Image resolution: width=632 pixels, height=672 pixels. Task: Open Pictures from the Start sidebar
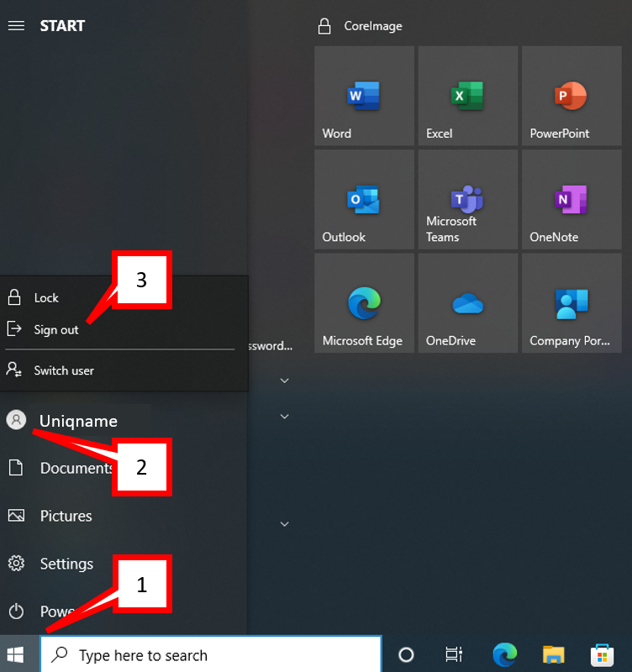tap(50, 516)
